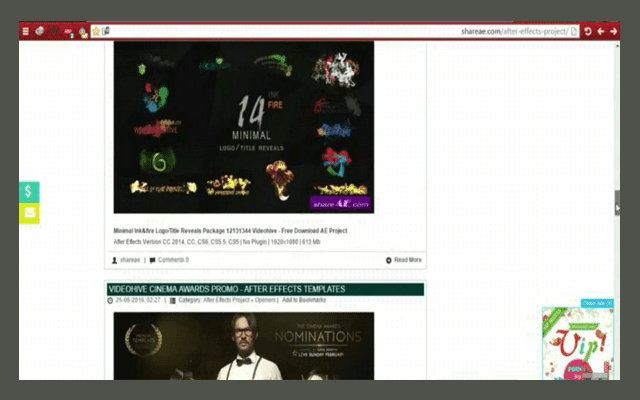
Task: Open Videohive Cinema Awards Promo post heading
Action: pyautogui.click(x=227, y=289)
